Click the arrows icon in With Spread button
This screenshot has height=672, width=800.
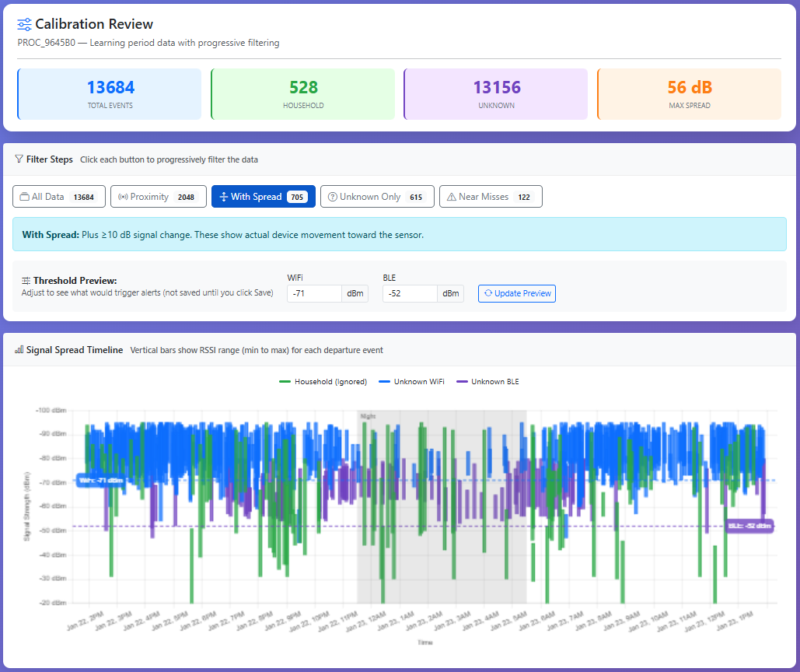(x=223, y=197)
